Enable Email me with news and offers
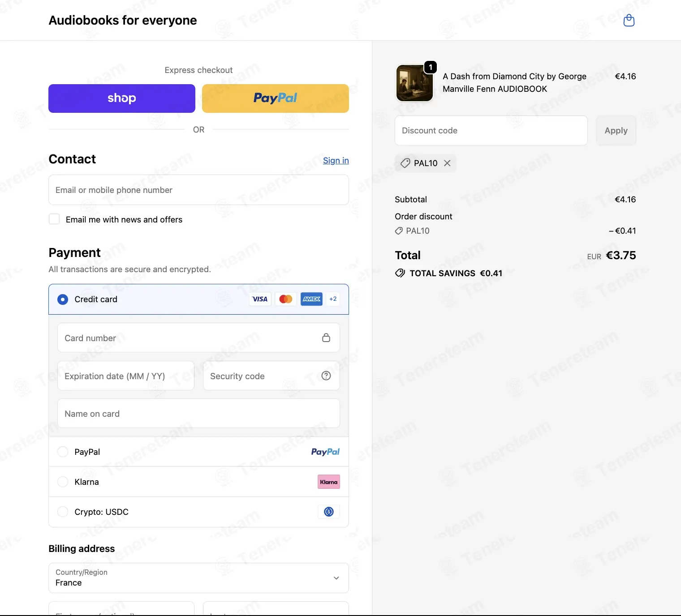681x616 pixels. (x=54, y=219)
